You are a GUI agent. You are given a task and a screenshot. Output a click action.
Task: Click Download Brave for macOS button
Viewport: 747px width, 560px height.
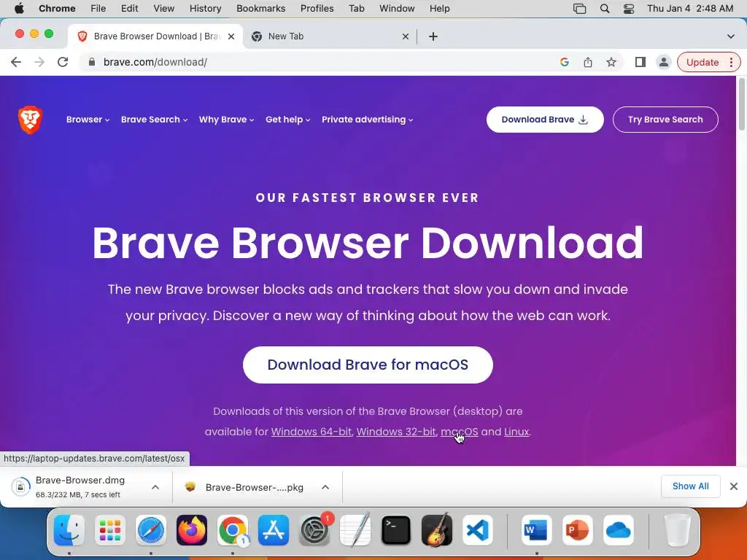[368, 365]
